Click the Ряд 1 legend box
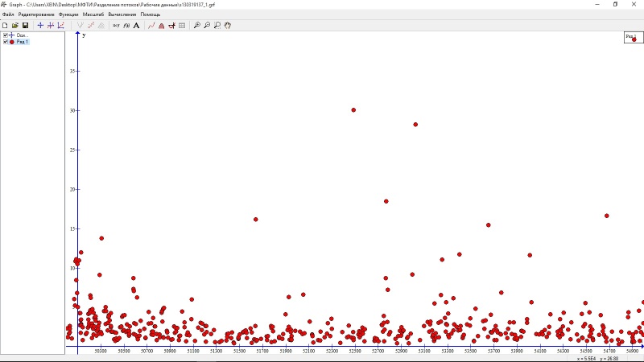This screenshot has width=644, height=362. click(x=634, y=37)
